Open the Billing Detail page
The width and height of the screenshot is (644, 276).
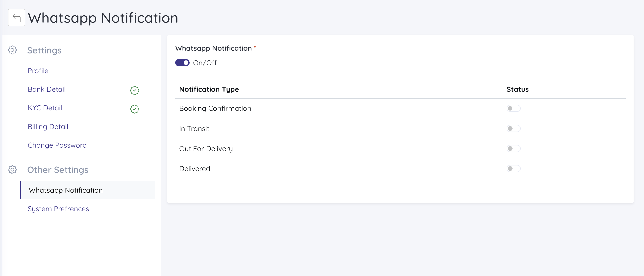(48, 127)
